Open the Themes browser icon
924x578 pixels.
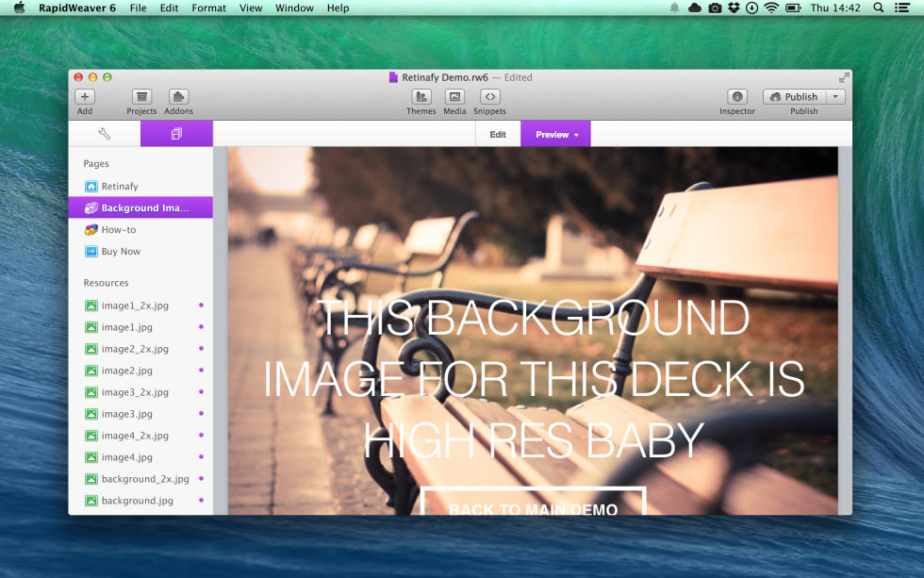(421, 96)
